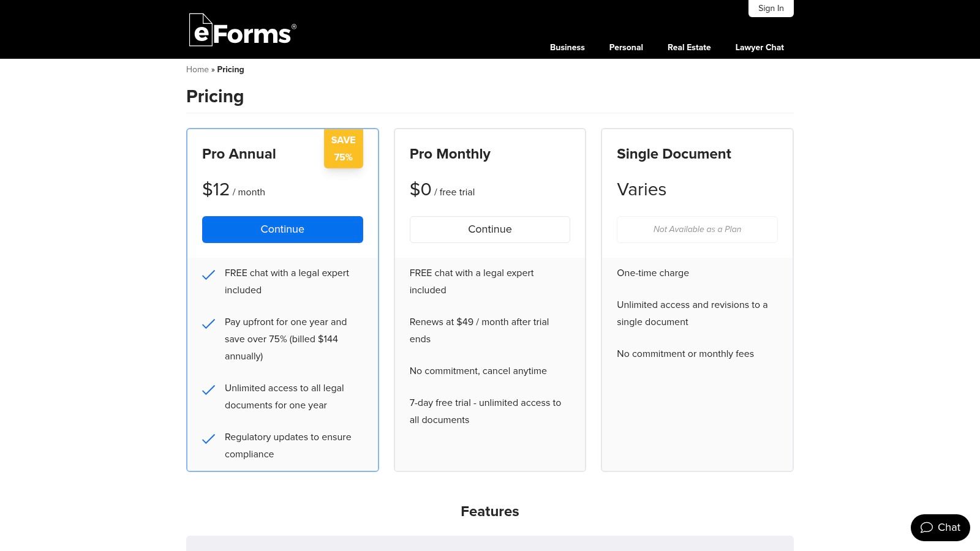The height and width of the screenshot is (551, 980).
Task: Continue with the Pro Monthly free trial
Action: coord(490,230)
